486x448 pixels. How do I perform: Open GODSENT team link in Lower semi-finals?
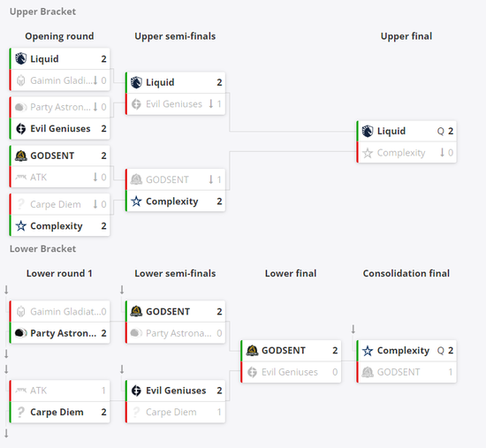(168, 311)
